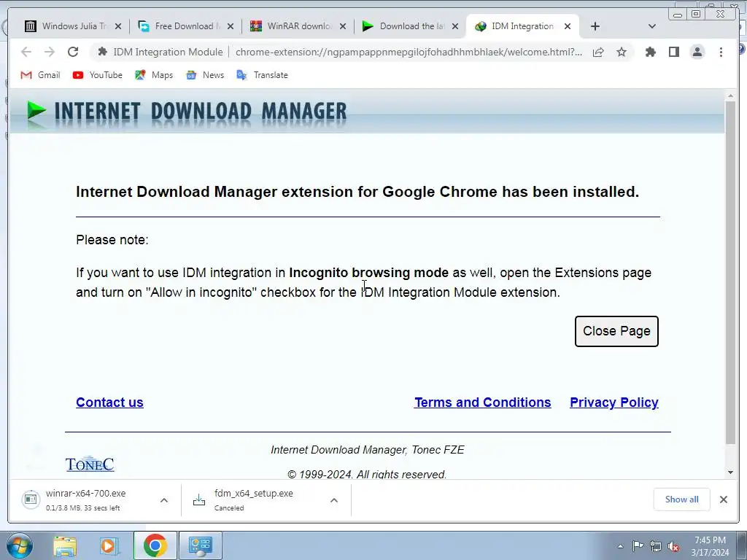Close the Download the latest tab

[455, 26]
